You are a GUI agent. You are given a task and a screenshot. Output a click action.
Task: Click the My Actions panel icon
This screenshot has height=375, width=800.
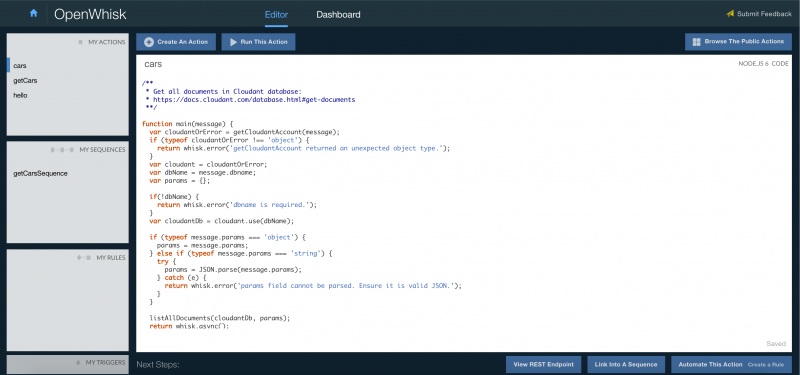pyautogui.click(x=80, y=42)
